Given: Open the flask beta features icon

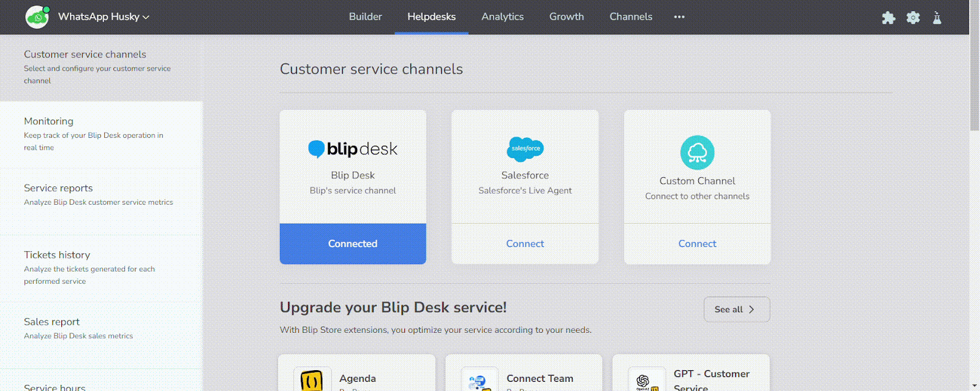Looking at the screenshot, I should 937,18.
